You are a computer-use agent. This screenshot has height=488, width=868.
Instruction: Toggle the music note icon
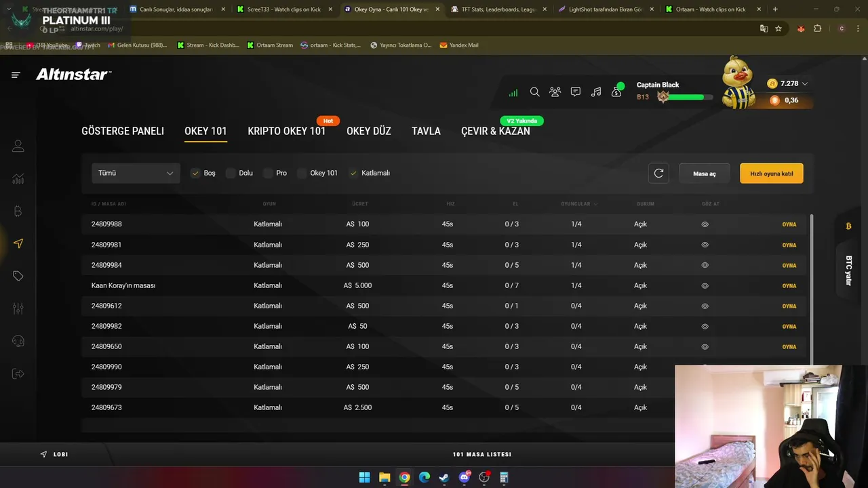tap(596, 92)
